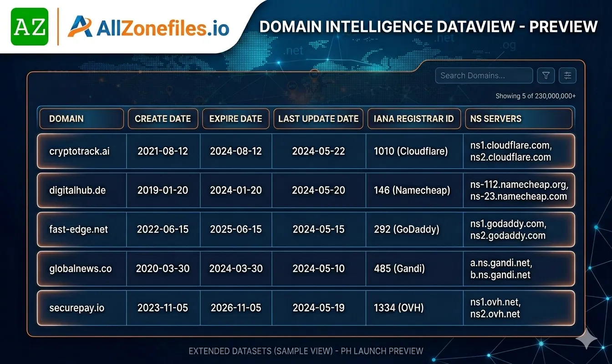Click expire date 2026-11-05
612x364 pixels.
[x=236, y=308]
